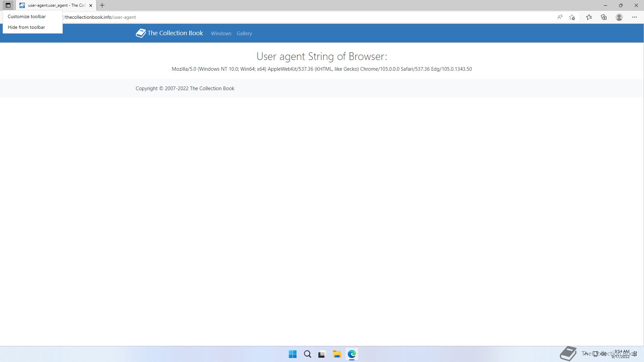Choose Hide from toolbar option

point(33,27)
